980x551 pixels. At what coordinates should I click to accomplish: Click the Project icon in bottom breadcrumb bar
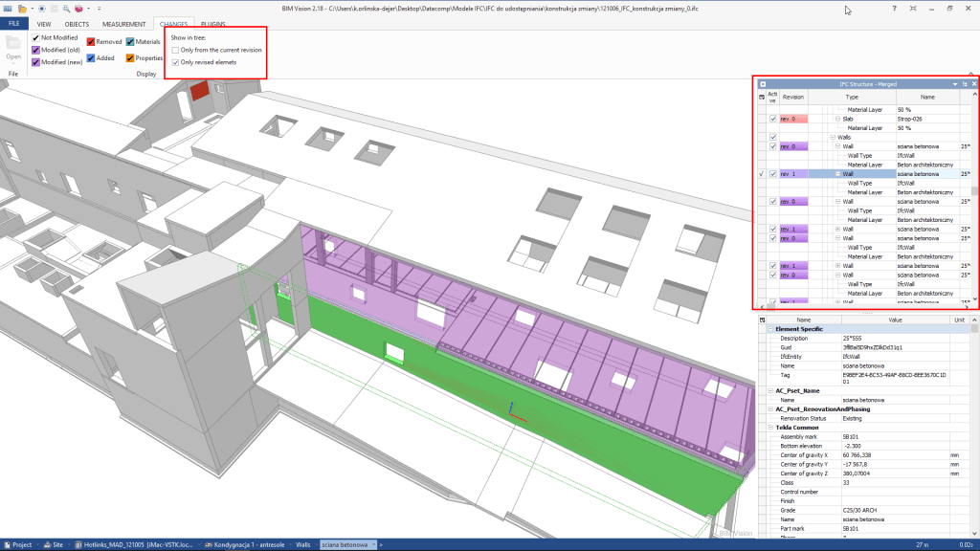[x=6, y=544]
